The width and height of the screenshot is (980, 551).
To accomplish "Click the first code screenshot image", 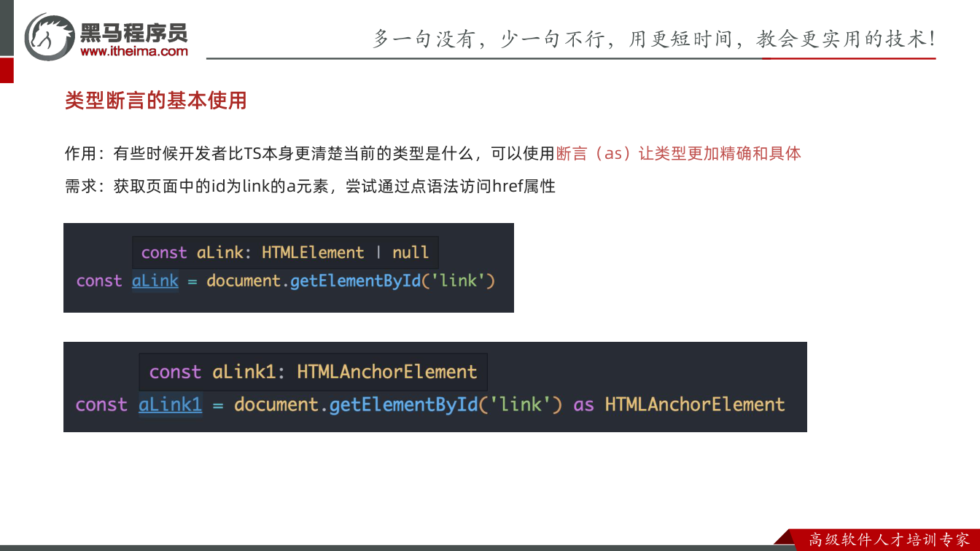I will coord(289,267).
